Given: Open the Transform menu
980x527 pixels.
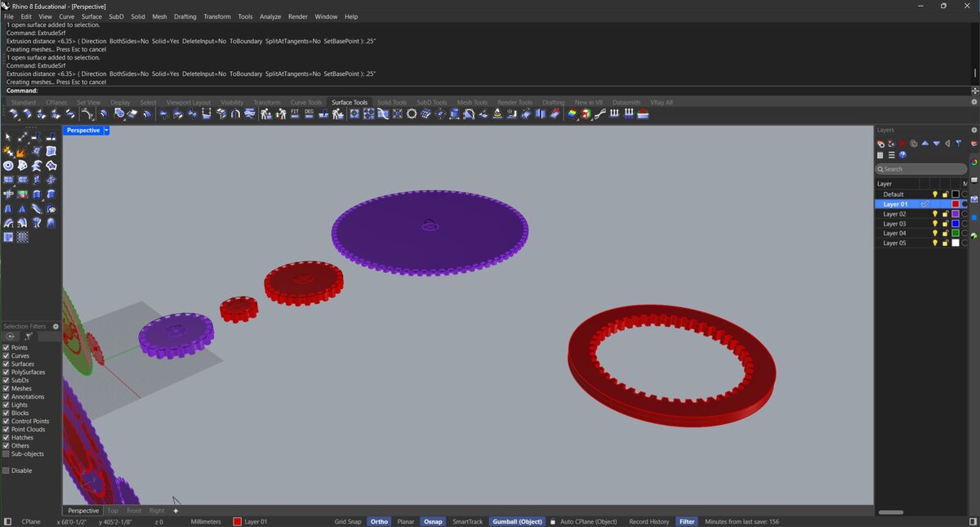Looking at the screenshot, I should 217,16.
